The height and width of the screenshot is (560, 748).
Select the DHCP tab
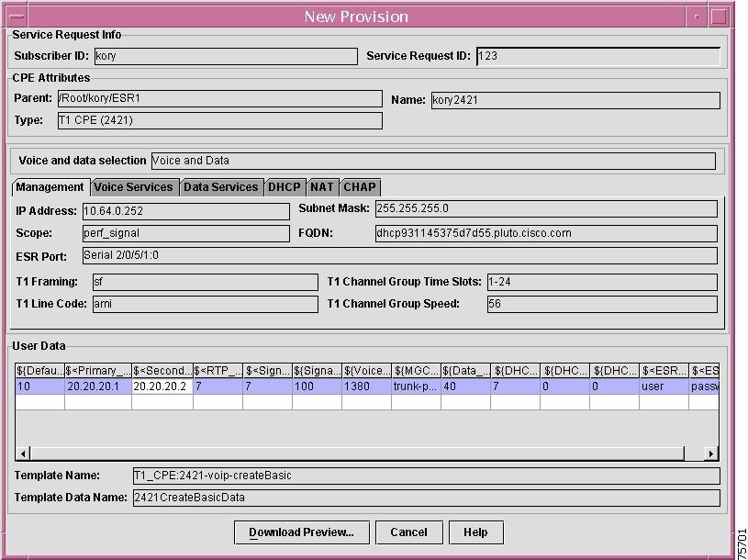tap(284, 186)
